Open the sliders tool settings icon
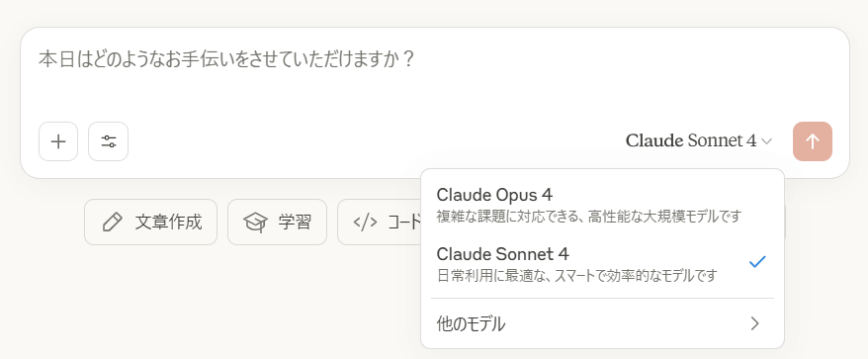 point(109,141)
